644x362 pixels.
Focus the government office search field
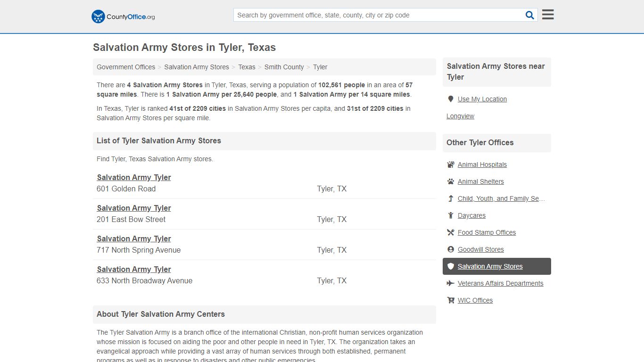[x=379, y=15]
